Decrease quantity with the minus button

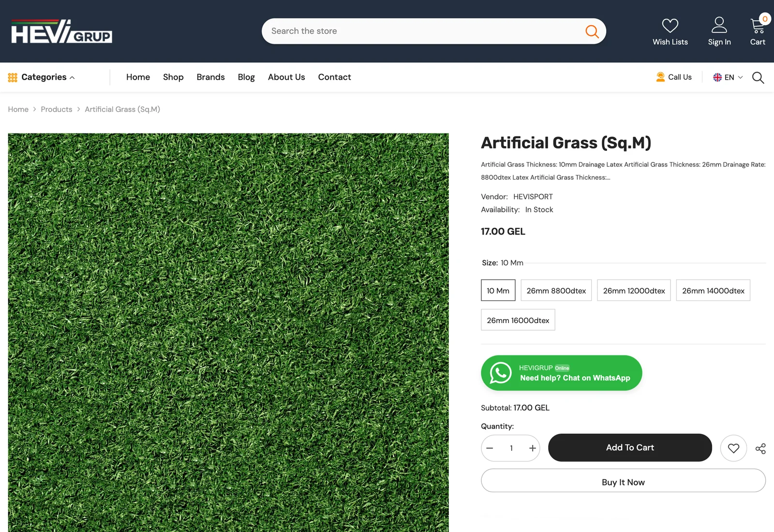tap(490, 448)
